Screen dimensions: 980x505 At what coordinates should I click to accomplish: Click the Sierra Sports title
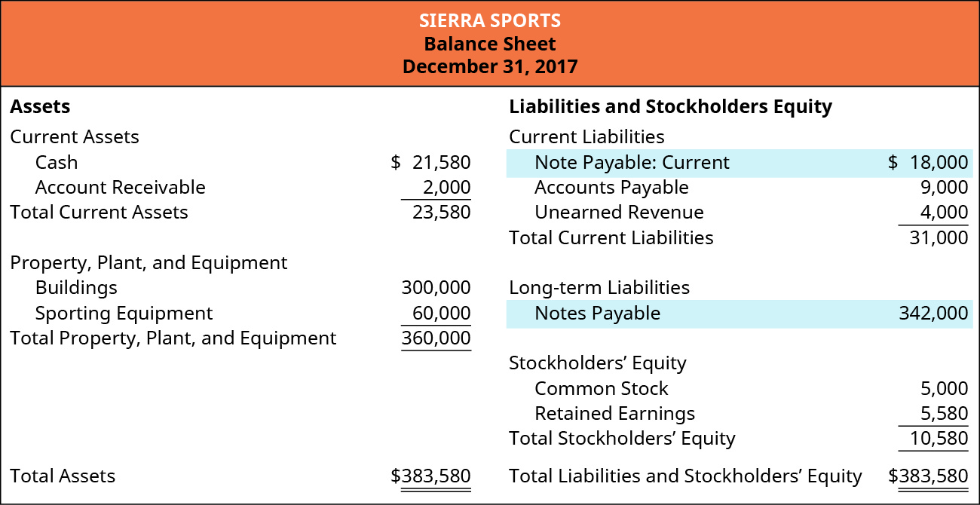click(x=490, y=20)
